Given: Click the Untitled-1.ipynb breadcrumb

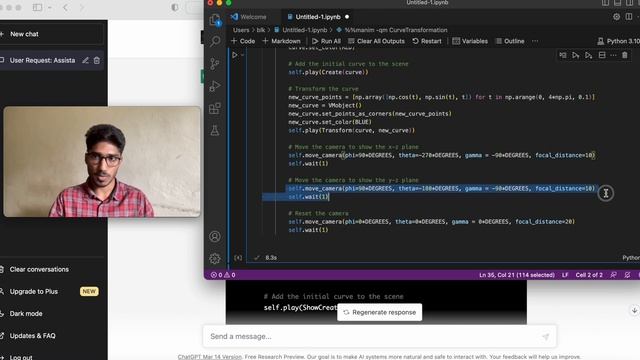Looking at the screenshot, I should [x=301, y=30].
